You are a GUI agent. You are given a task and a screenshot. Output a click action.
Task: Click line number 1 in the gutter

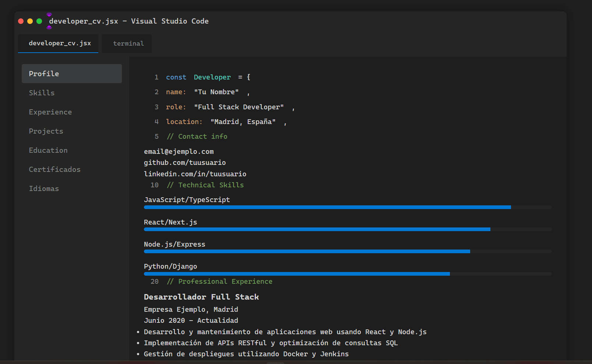(x=156, y=77)
